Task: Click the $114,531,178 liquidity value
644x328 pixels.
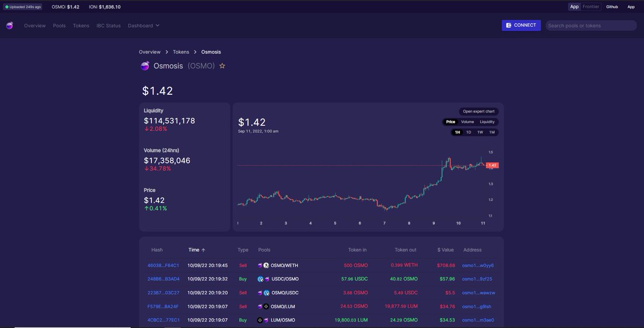Action: click(x=170, y=121)
